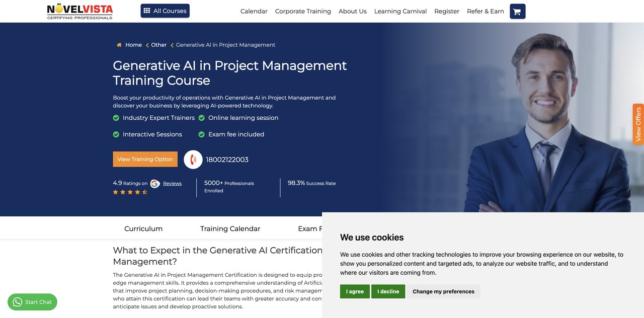
Task: Switch to the Training Calendar tab
Action: click(230, 228)
